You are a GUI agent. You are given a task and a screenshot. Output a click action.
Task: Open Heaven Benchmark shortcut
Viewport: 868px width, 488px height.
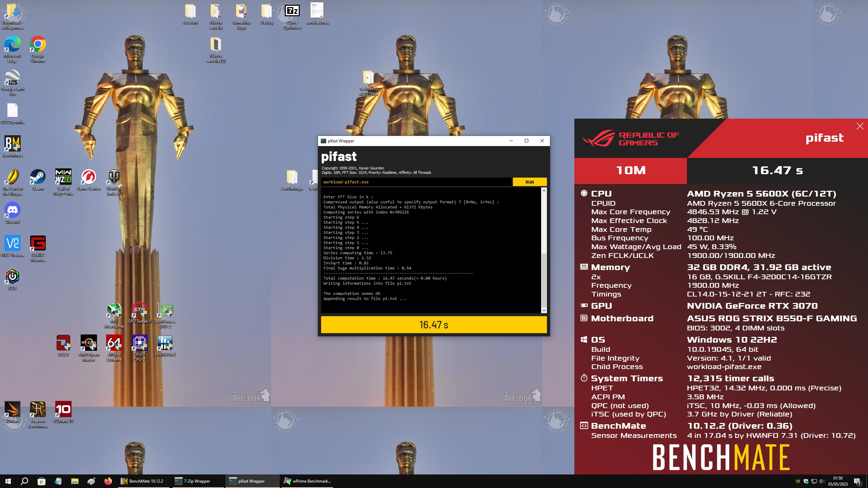pyautogui.click(x=38, y=414)
